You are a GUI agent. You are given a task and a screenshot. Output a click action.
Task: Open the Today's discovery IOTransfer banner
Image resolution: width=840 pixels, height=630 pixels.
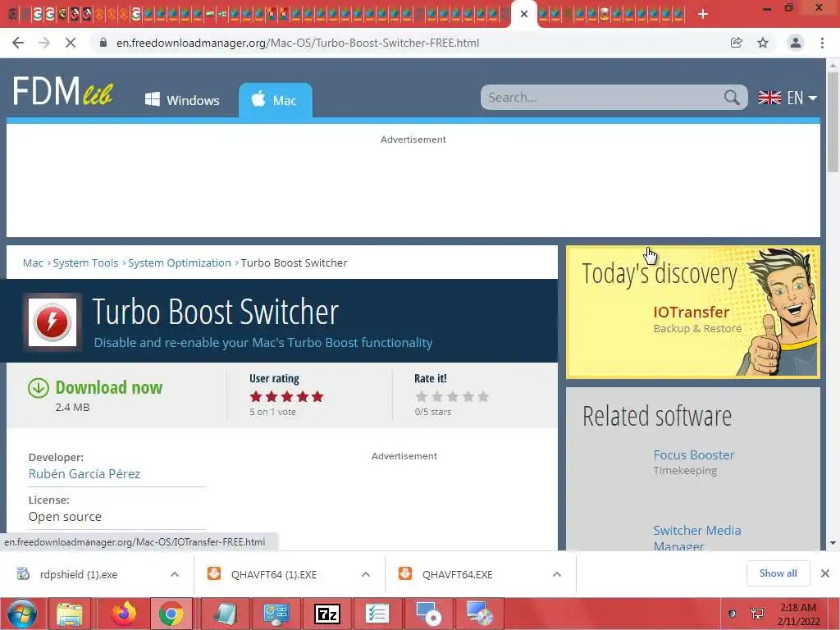tap(692, 312)
